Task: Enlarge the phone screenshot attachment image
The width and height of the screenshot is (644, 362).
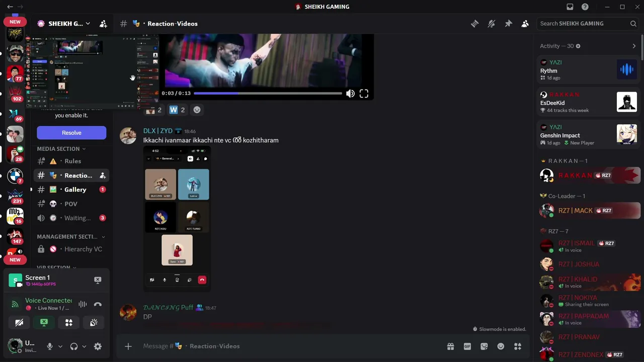Action: click(177, 219)
